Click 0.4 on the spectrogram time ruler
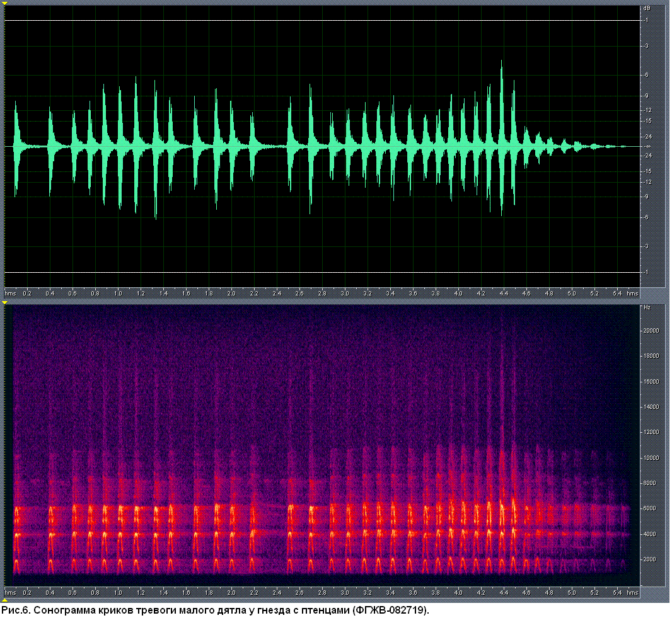The height and width of the screenshot is (630, 672). click(50, 593)
